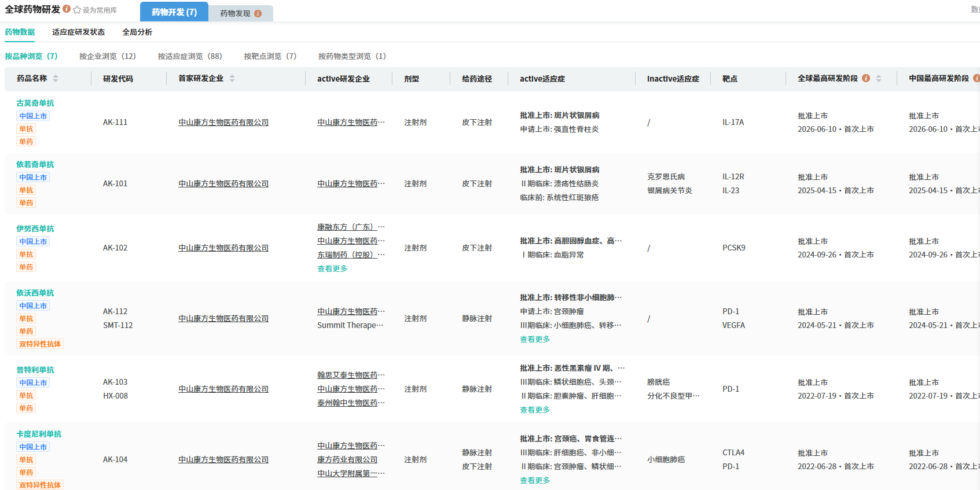Image resolution: width=980 pixels, height=490 pixels.
Task: Expand 查看更多 under AK-102 active companies
Action: [332, 268]
